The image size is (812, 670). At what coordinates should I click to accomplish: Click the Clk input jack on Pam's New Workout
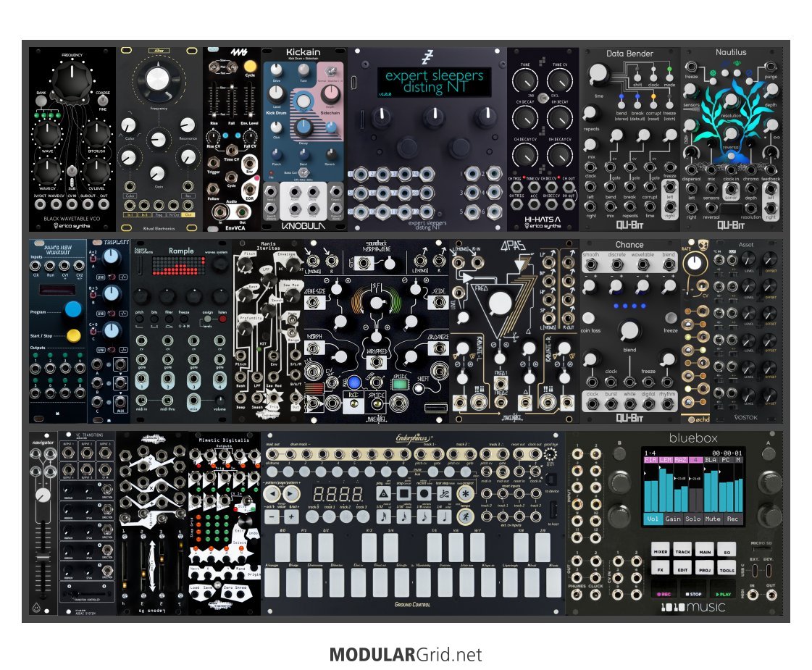pyautogui.click(x=35, y=266)
